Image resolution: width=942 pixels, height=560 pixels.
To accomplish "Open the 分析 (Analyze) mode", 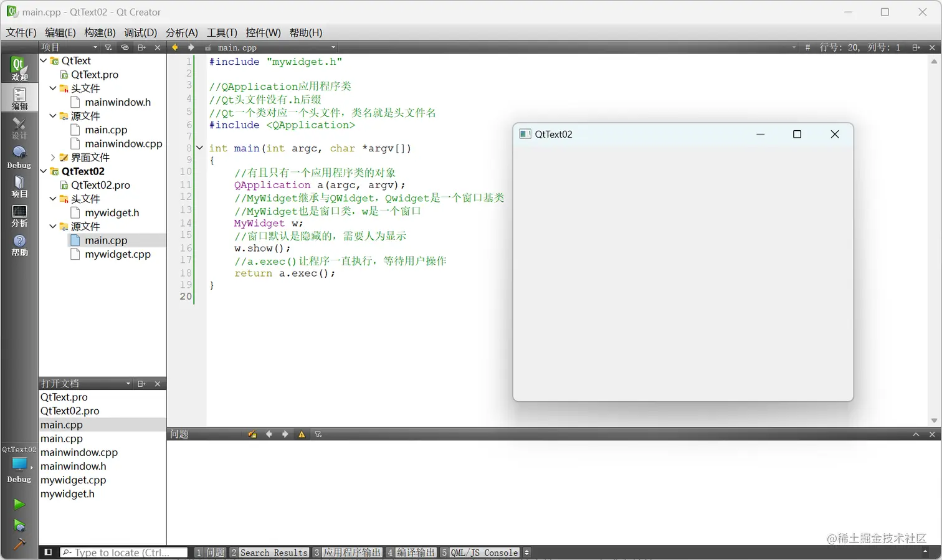I will click(x=19, y=216).
